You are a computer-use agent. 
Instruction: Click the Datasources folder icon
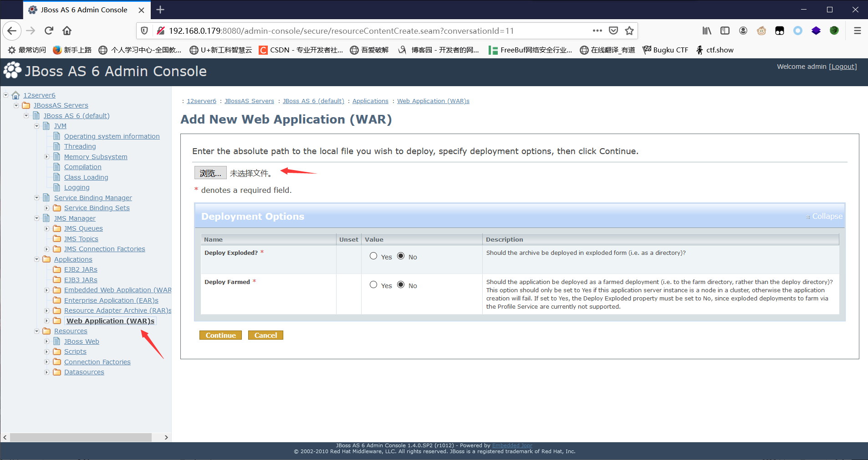coord(57,372)
